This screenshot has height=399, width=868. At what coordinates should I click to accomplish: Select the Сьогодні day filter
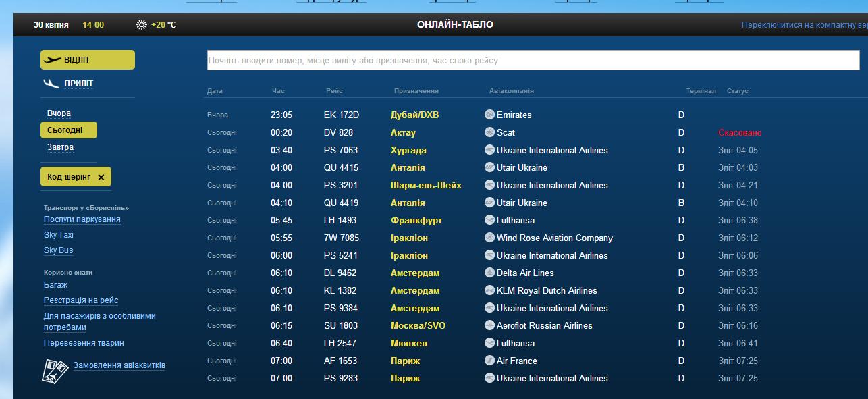[65, 130]
